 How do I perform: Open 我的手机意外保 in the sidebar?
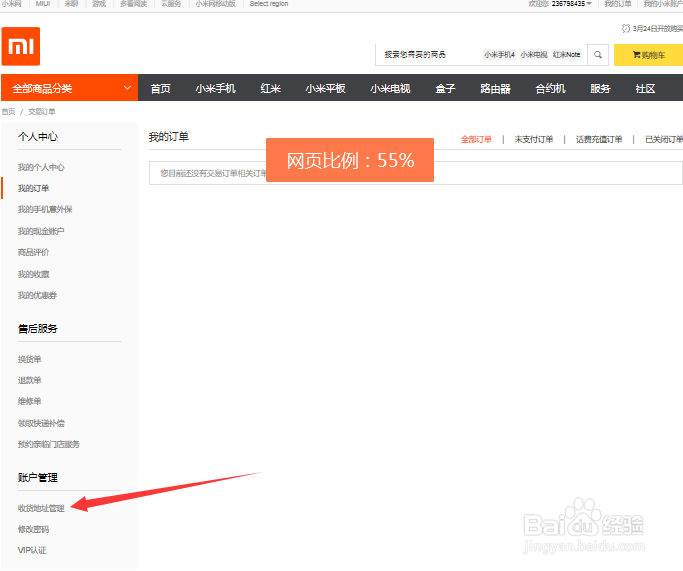[x=45, y=209]
